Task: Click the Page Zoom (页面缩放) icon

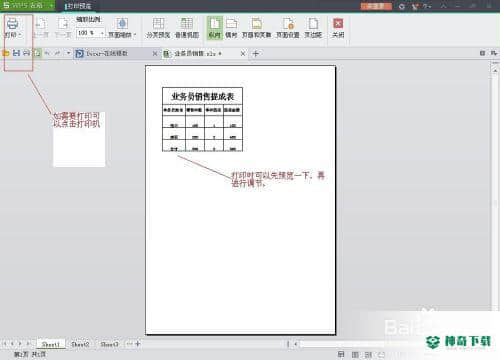Action: pyautogui.click(x=122, y=24)
